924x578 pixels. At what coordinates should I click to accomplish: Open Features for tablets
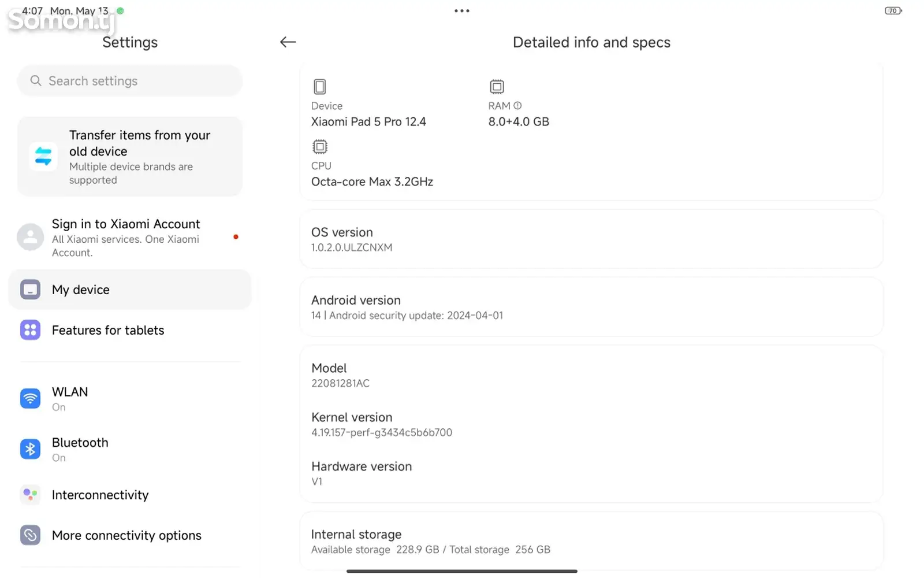[x=130, y=330]
